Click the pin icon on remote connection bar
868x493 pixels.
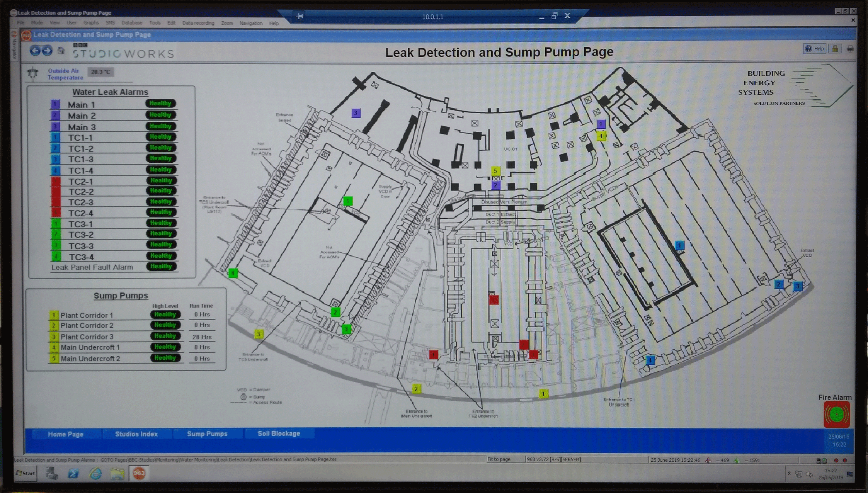click(300, 16)
